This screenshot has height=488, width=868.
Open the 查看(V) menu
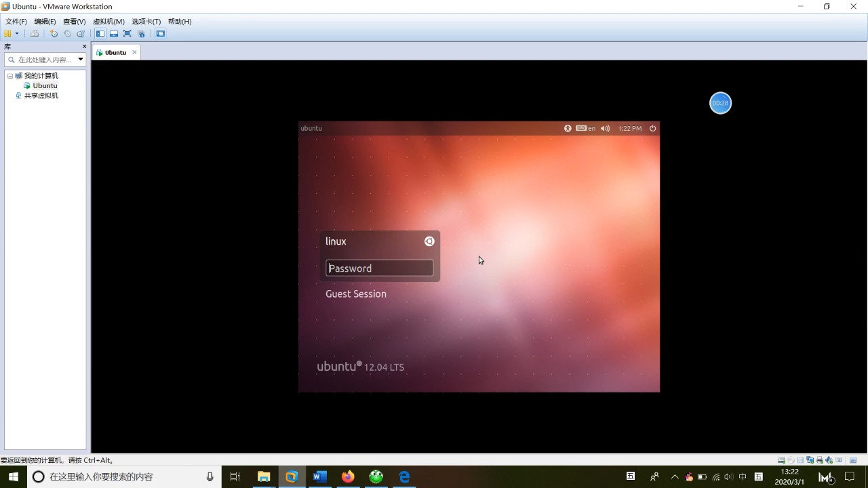(x=75, y=21)
